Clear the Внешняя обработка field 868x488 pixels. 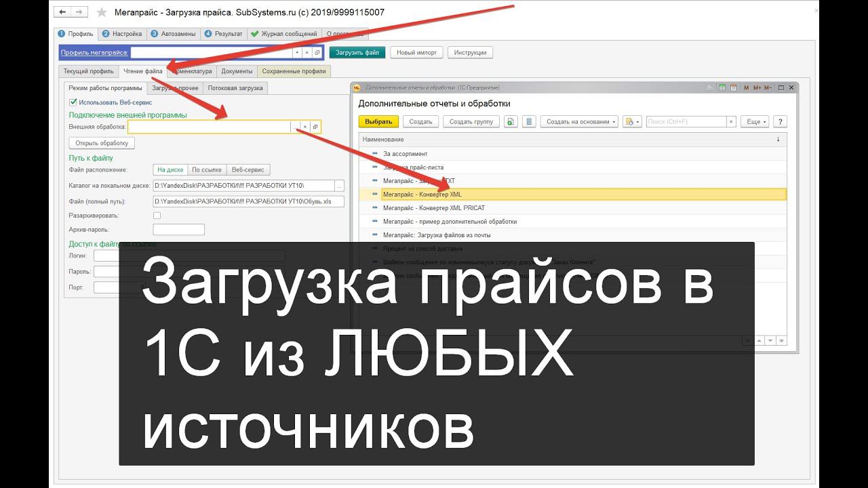pyautogui.click(x=305, y=127)
